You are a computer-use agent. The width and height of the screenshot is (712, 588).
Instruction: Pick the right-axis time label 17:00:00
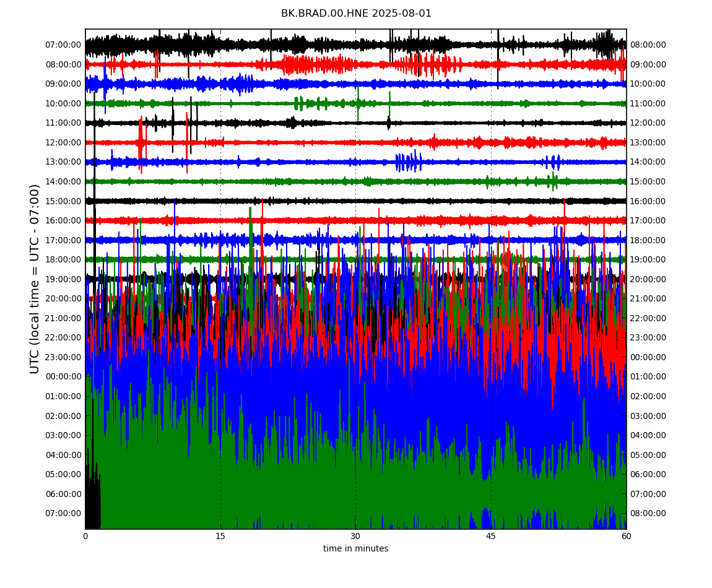648,221
